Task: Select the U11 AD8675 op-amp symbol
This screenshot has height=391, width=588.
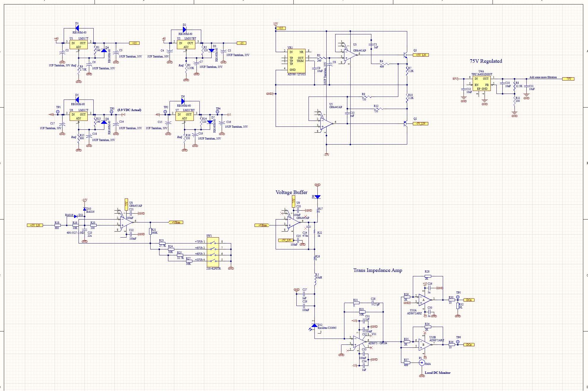Action: pyautogui.click(x=359, y=342)
